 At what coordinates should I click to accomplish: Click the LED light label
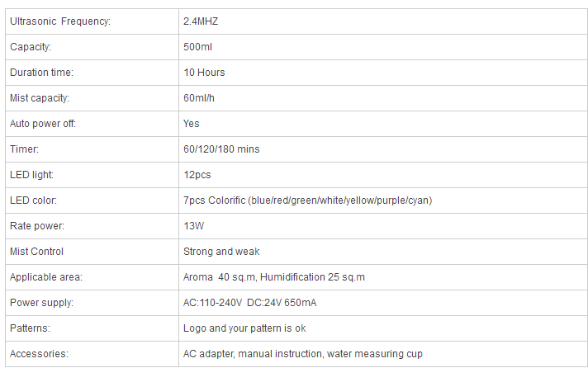pyautogui.click(x=31, y=175)
